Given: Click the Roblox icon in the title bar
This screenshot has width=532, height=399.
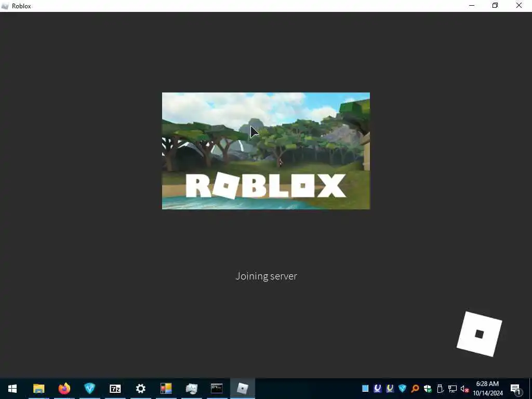Looking at the screenshot, I should (5, 6).
